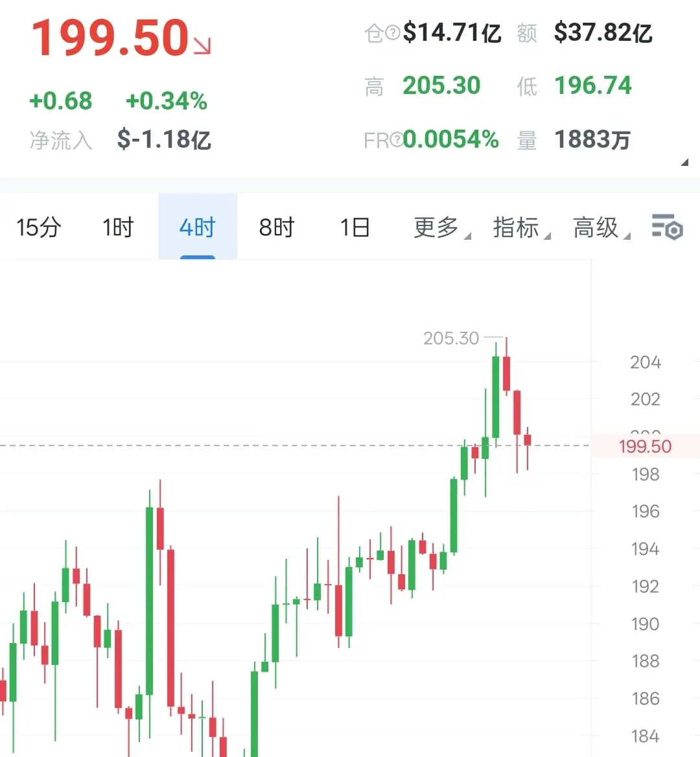Tap the 205.30 high marker on chart
The image size is (700, 757).
click(451, 338)
